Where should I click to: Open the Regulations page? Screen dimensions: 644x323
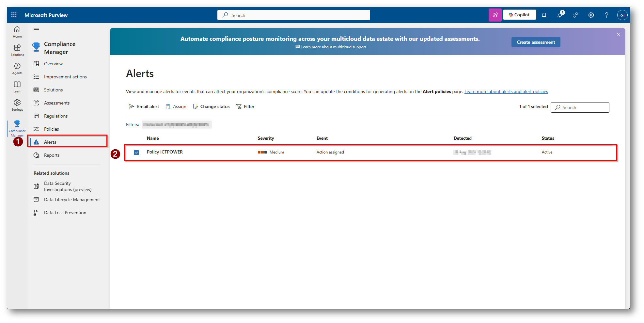pos(56,116)
